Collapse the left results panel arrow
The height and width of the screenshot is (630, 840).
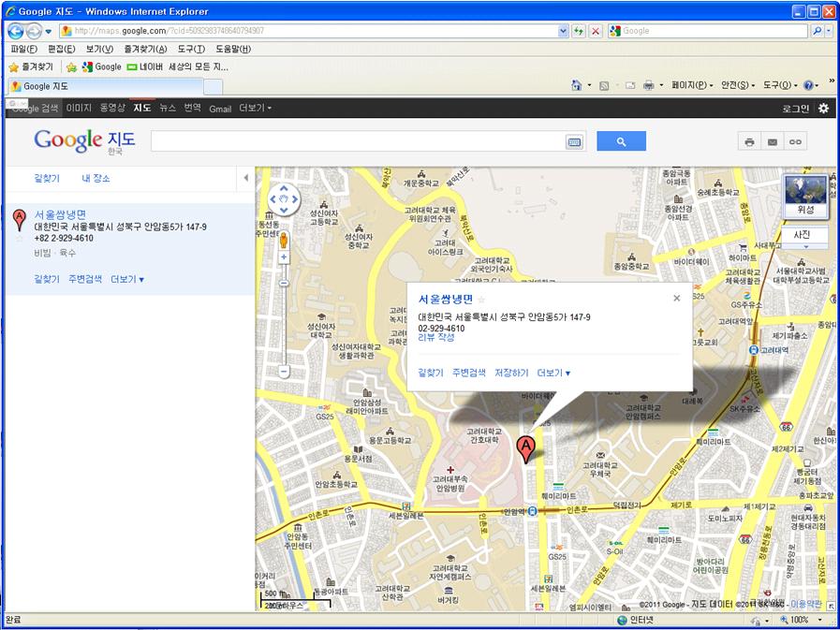click(245, 178)
